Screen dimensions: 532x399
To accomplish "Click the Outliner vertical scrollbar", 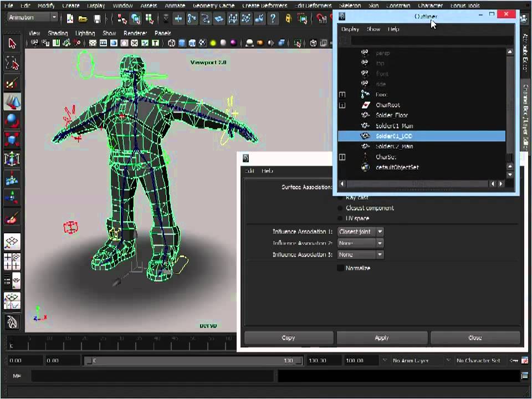I will point(510,109).
